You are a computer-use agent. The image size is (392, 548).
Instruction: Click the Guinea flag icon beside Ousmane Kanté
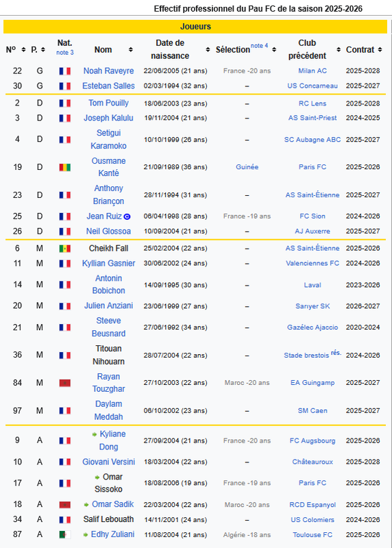click(64, 167)
